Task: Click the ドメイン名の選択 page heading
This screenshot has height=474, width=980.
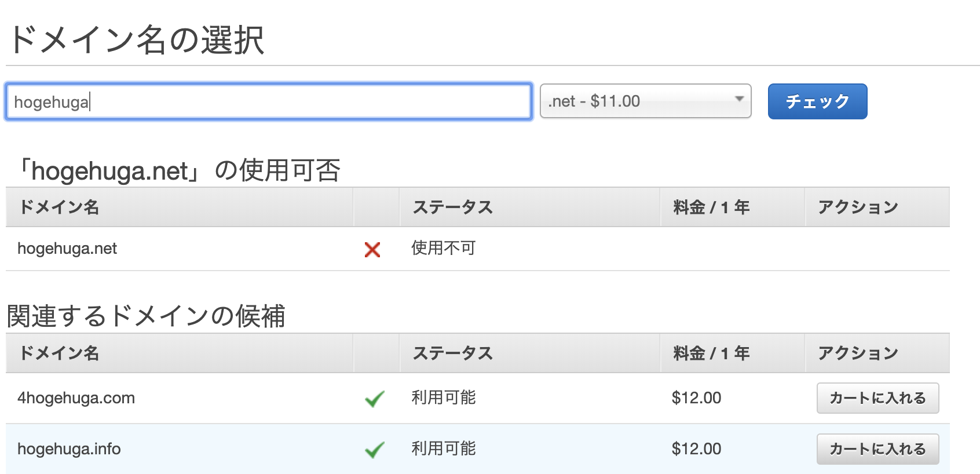Action: (137, 39)
